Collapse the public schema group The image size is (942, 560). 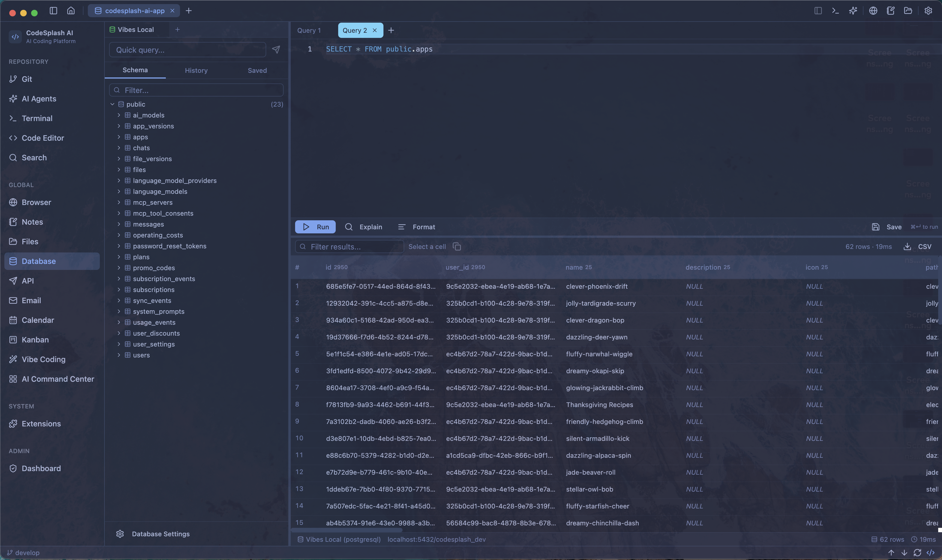[112, 104]
